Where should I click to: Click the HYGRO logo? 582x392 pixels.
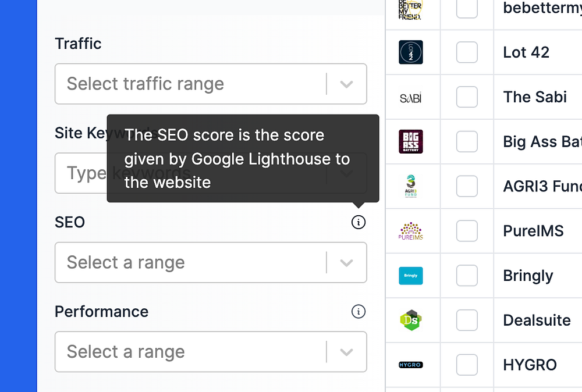pyautogui.click(x=410, y=365)
